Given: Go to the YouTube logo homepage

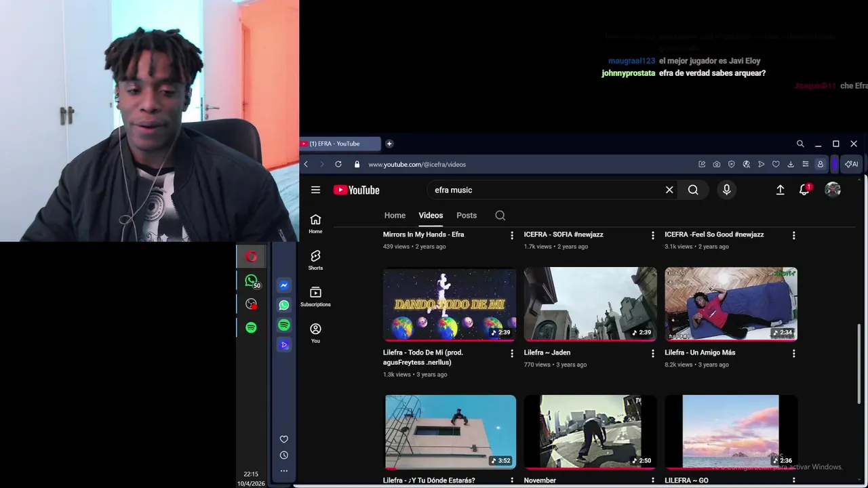Looking at the screenshot, I should pyautogui.click(x=356, y=190).
